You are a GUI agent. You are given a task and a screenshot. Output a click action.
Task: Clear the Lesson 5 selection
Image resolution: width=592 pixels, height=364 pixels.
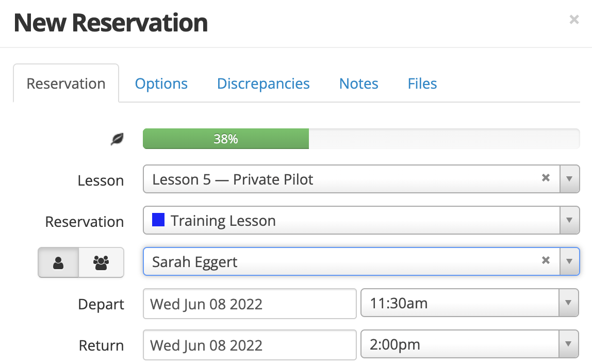[546, 178]
